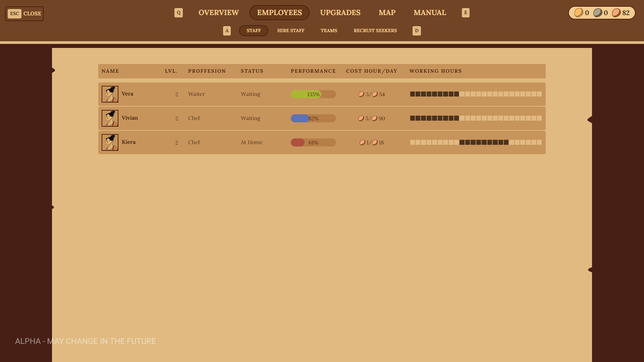The height and width of the screenshot is (362, 644).
Task: Click the D hotkey icon beside RECRUIT SEEKERS
Action: [417, 31]
